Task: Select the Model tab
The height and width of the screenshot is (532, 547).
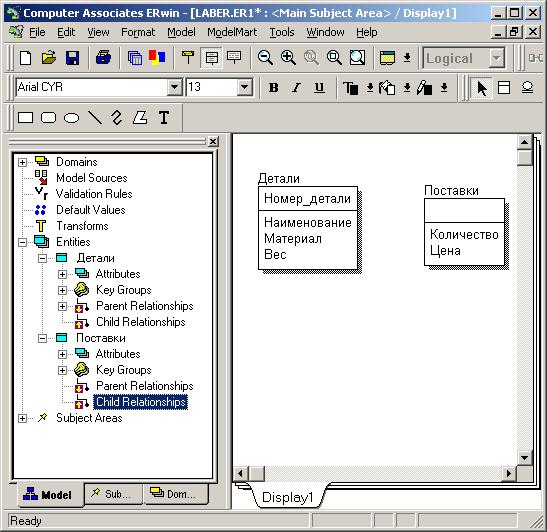Action: coord(51,495)
